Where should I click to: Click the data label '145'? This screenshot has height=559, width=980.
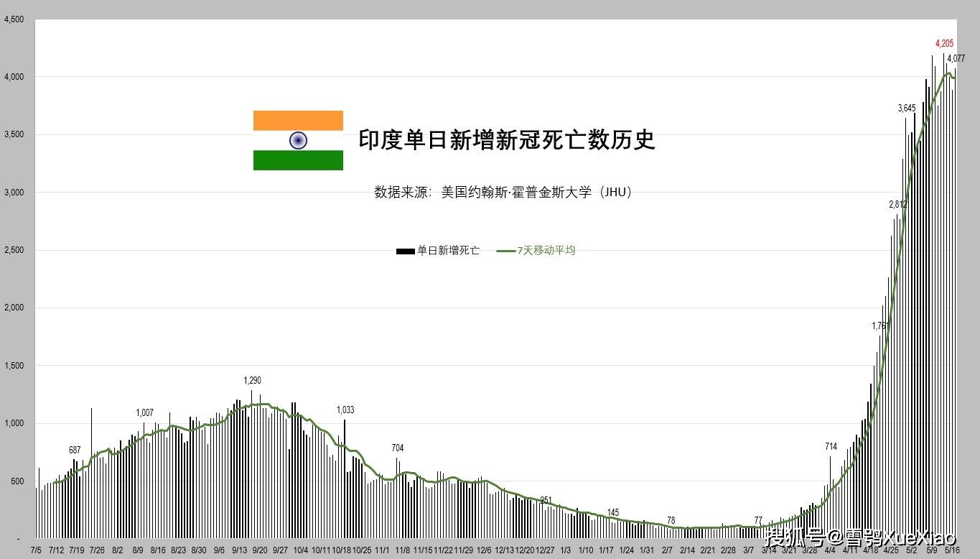[x=613, y=513]
